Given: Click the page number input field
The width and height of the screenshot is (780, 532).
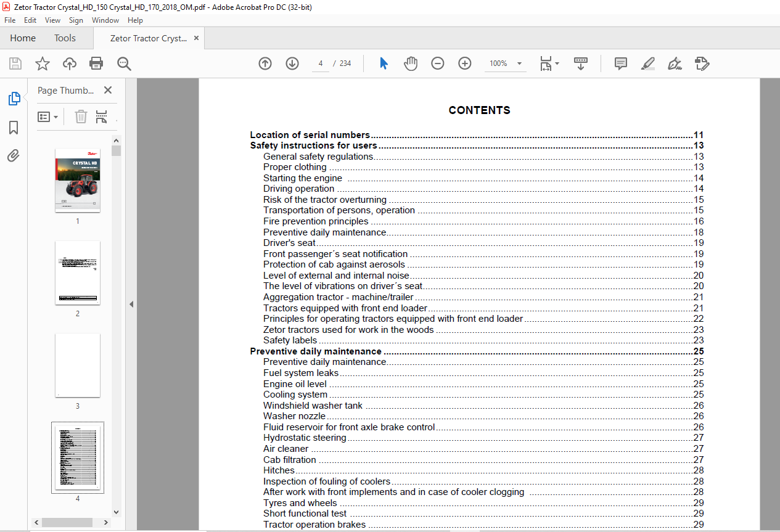Looking at the screenshot, I should click(321, 63).
